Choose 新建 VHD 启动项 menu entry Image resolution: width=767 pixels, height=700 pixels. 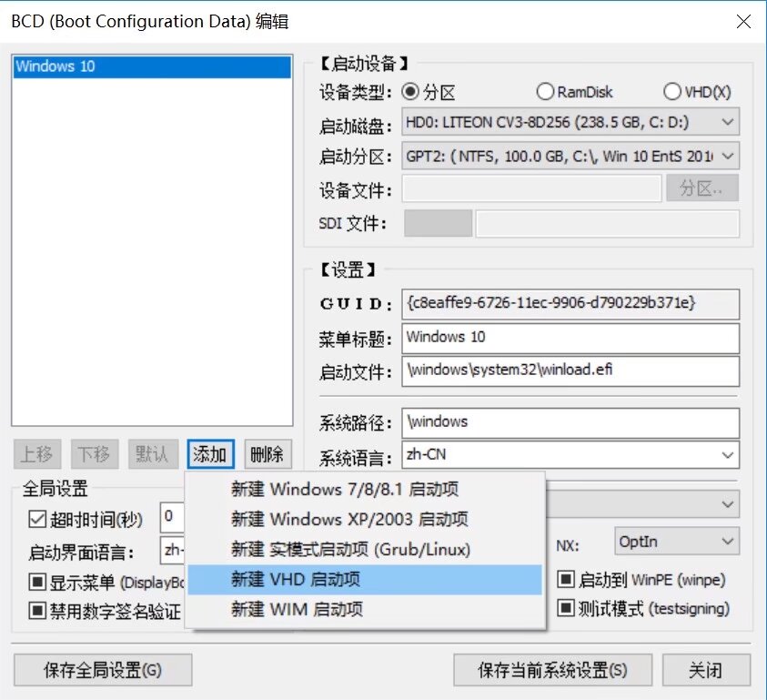[365, 580]
